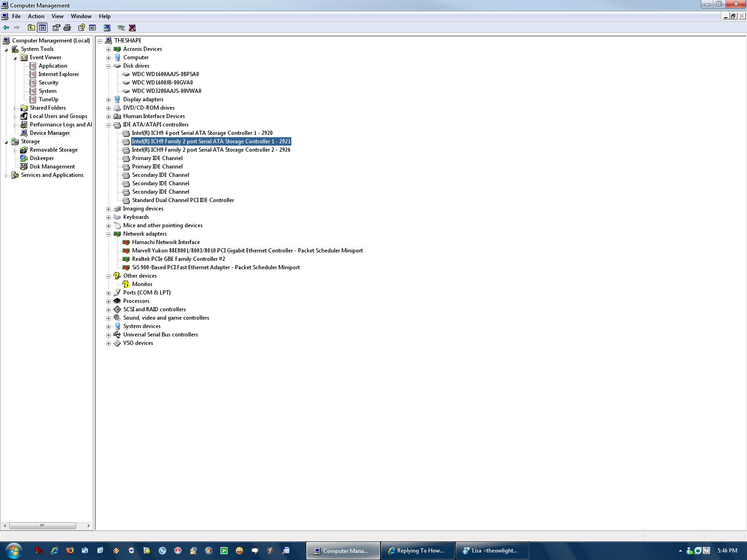Open Properties toolbar icon
Image resolution: width=747 pixels, height=560 pixels.
coord(56,28)
